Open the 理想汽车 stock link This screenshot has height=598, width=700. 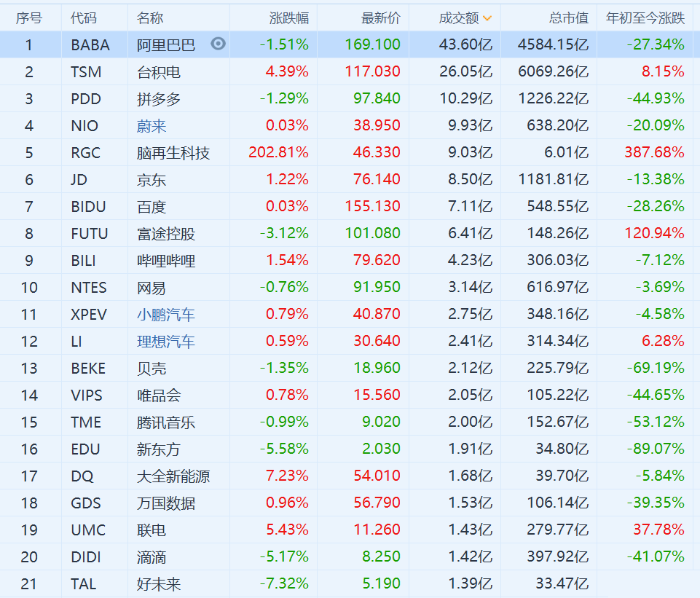point(166,342)
